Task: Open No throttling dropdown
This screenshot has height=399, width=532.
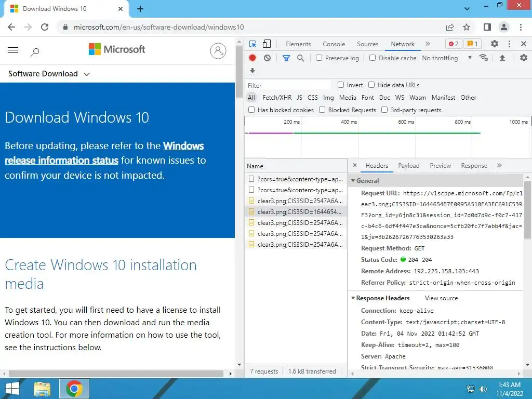Action: [447, 58]
